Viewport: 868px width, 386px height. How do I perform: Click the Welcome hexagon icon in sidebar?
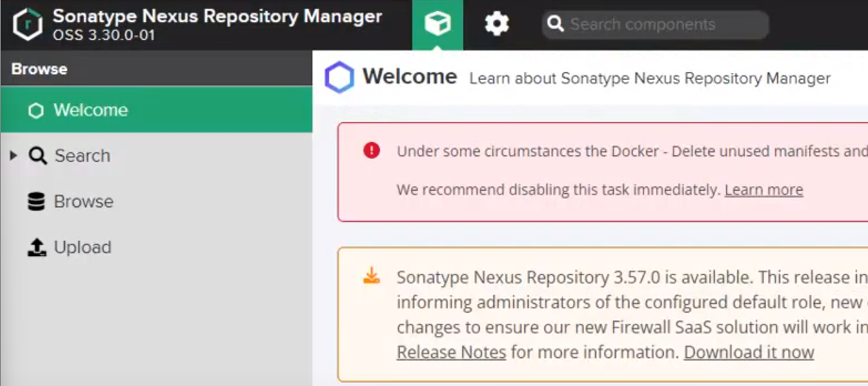(36, 110)
